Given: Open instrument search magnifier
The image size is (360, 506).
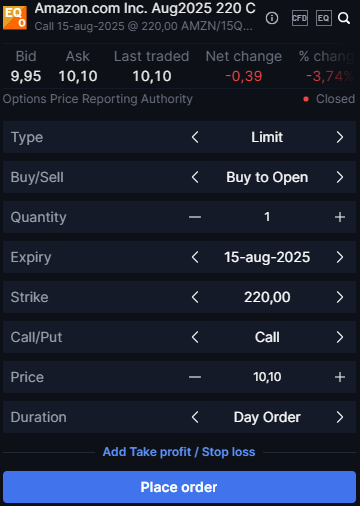Looking at the screenshot, I should point(344,18).
